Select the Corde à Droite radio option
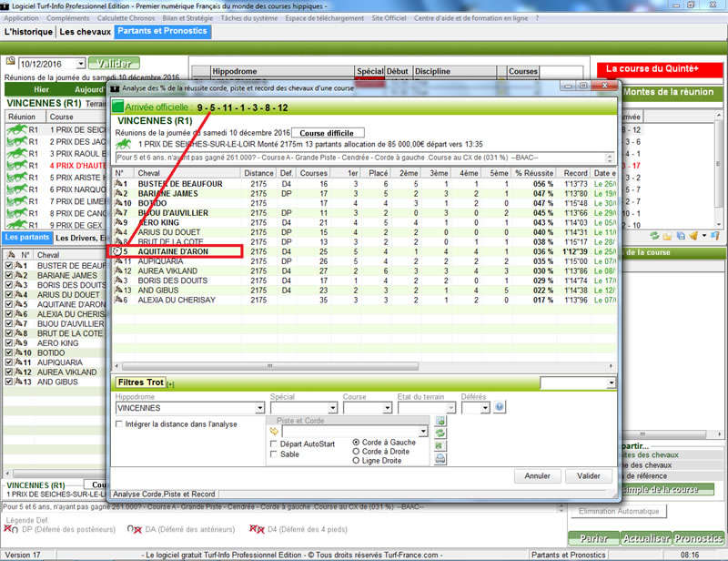Screen dimensions: 728x561 click(x=357, y=452)
